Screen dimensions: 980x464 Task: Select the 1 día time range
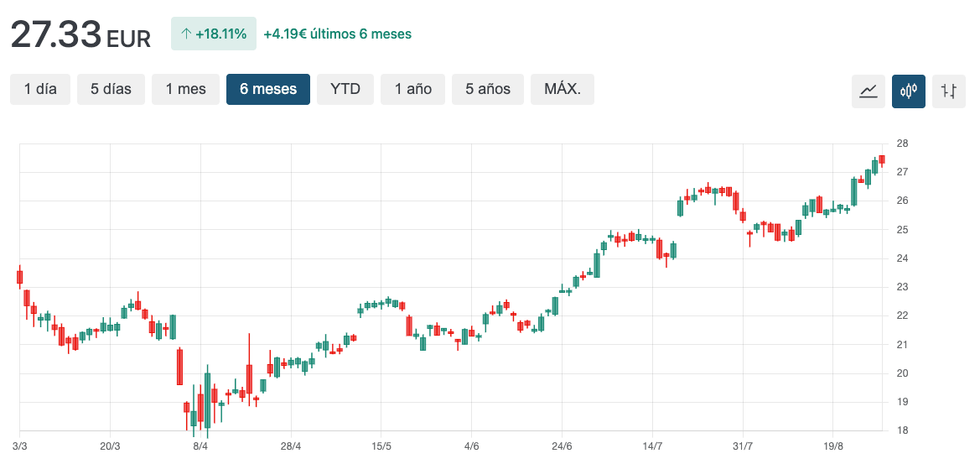40,89
